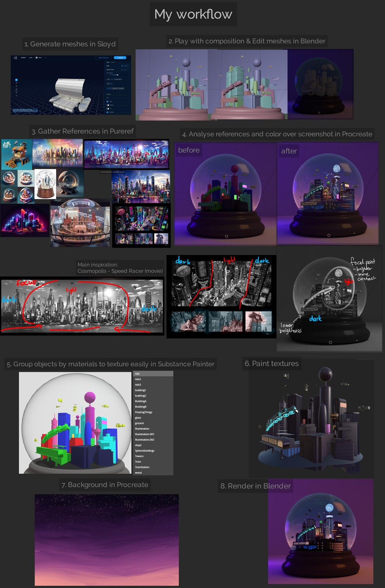385x588 pixels.
Task: Choose Towers in the material list
Action: tap(153, 456)
